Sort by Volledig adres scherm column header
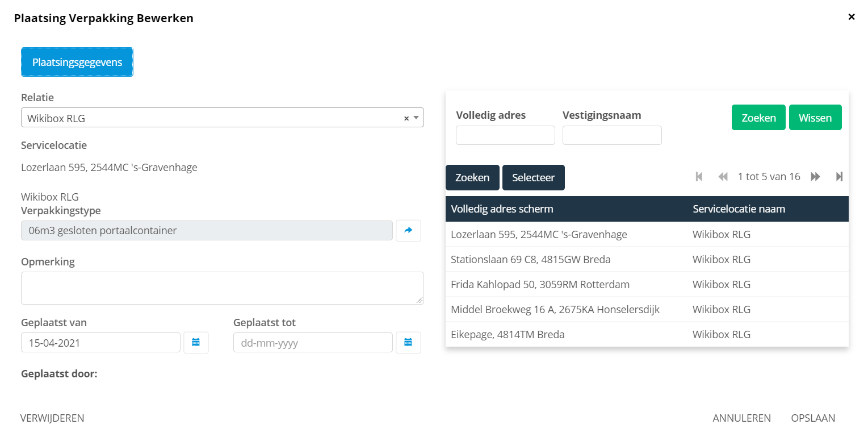This screenshot has width=868, height=441. [x=502, y=209]
